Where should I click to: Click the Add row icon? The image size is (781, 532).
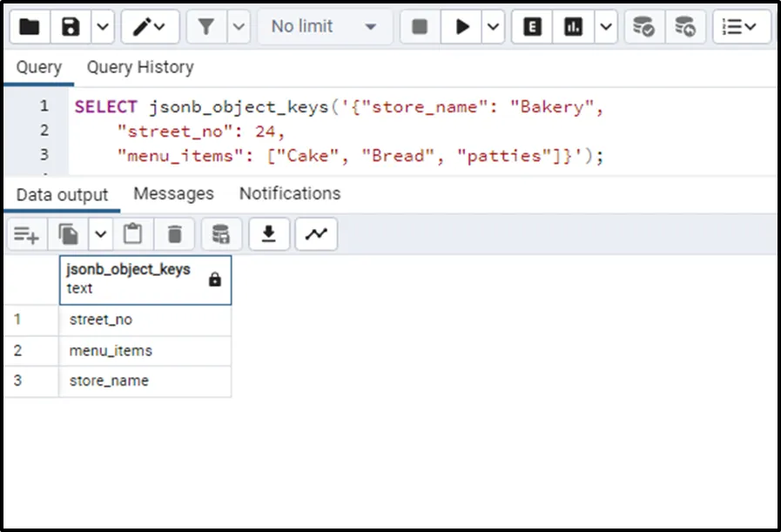26,234
